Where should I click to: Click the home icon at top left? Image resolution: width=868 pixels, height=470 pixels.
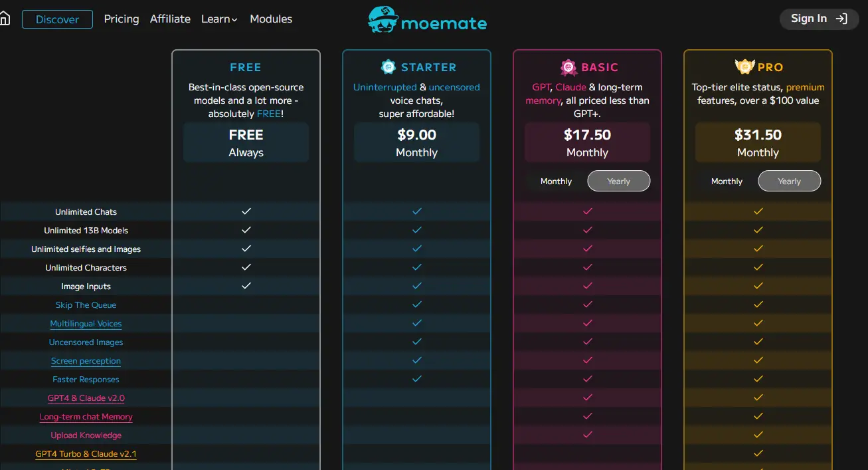click(5, 18)
